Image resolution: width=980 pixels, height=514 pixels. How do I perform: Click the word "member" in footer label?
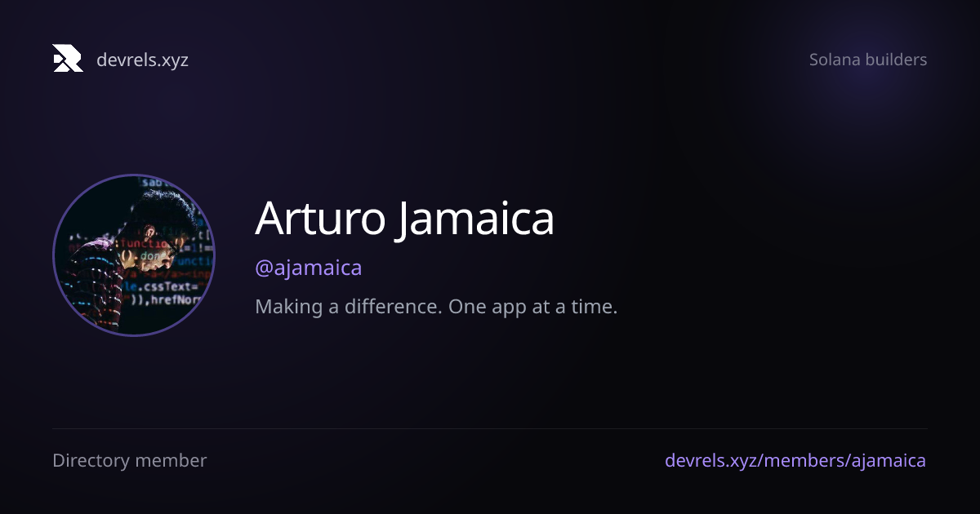171,460
